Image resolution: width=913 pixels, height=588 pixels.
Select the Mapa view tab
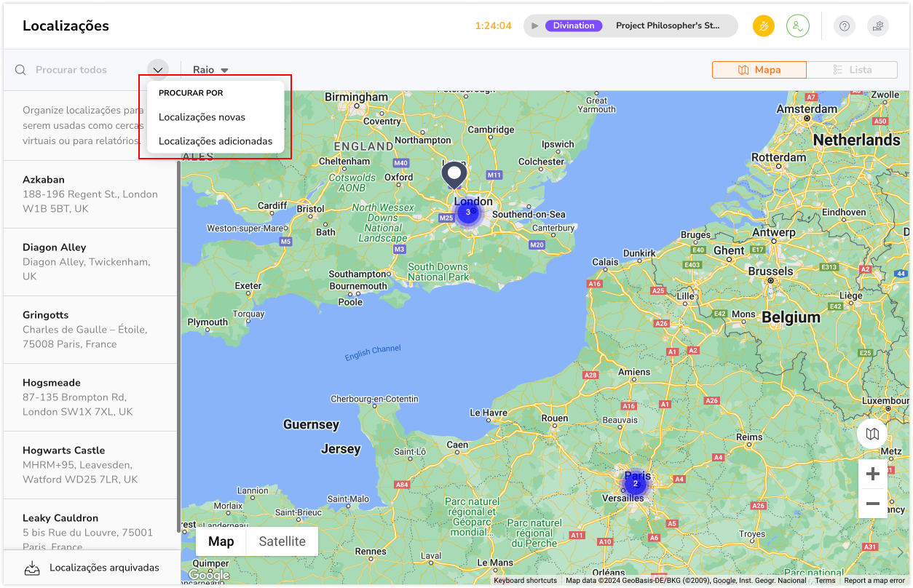pos(759,70)
